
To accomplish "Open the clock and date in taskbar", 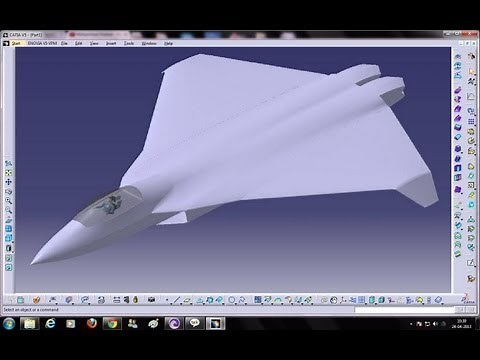I will 461,324.
